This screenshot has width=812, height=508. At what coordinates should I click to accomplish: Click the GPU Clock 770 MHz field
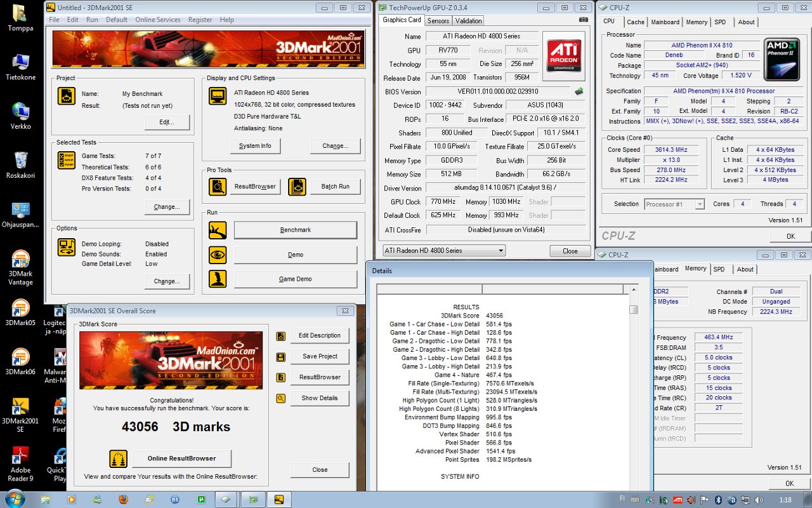coord(444,202)
